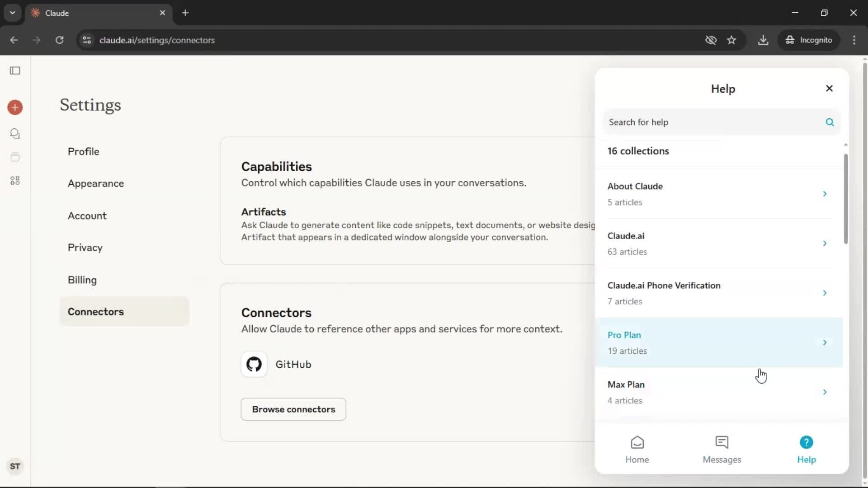
Task: Switch to the Messages tab in Help widget
Action: (722, 450)
